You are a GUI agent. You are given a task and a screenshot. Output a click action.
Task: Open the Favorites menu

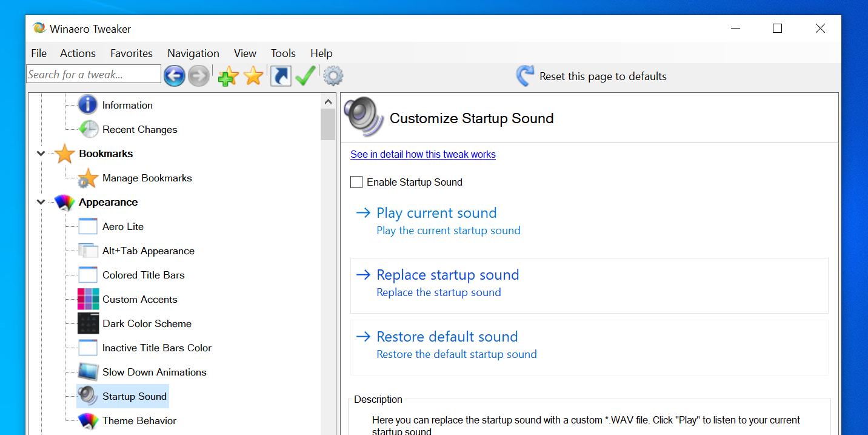132,53
